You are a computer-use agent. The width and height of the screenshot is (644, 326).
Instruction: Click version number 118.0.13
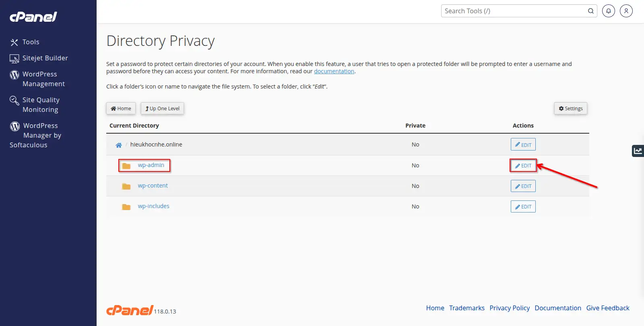[165, 312]
